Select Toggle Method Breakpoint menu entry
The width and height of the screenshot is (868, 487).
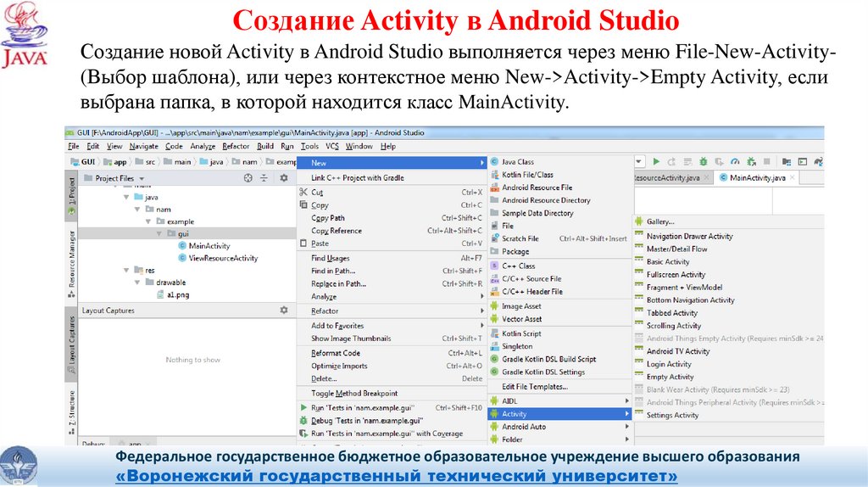click(353, 394)
